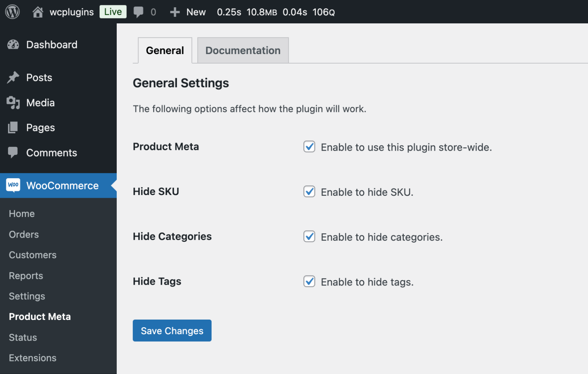Click the Pages stacked-pages icon
The height and width of the screenshot is (374, 588).
pos(13,127)
